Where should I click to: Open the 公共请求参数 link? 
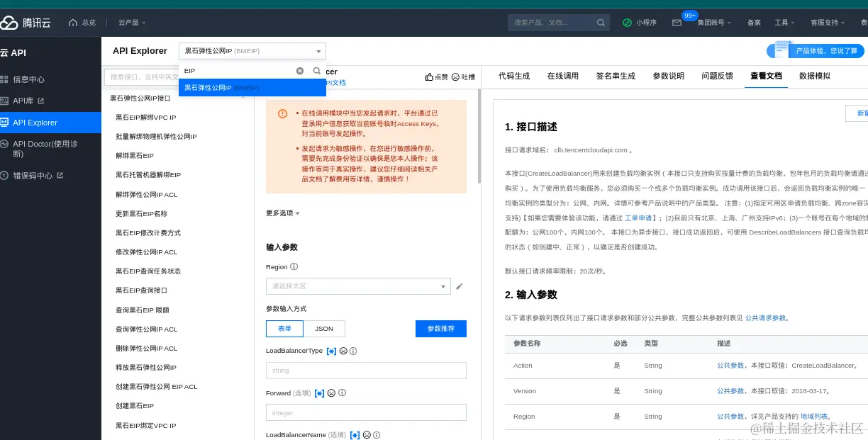click(765, 318)
